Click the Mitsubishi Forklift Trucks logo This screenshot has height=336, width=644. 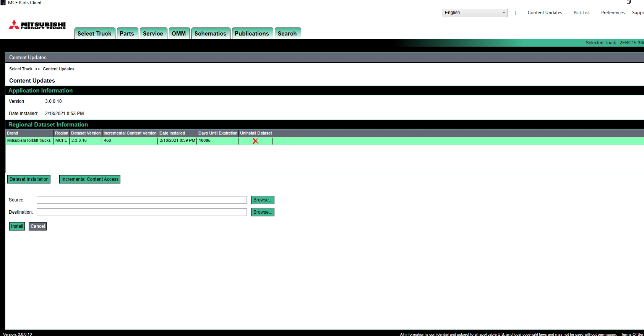[x=37, y=25]
